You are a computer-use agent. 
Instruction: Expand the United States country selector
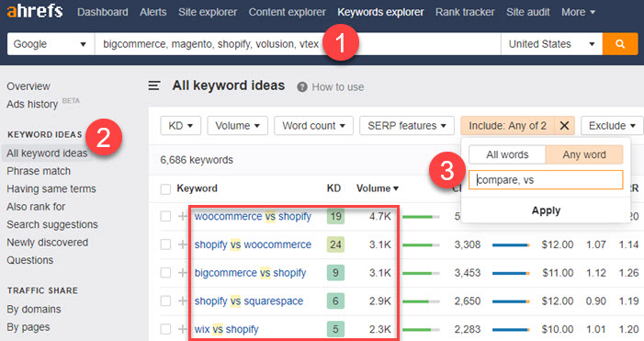click(x=551, y=44)
